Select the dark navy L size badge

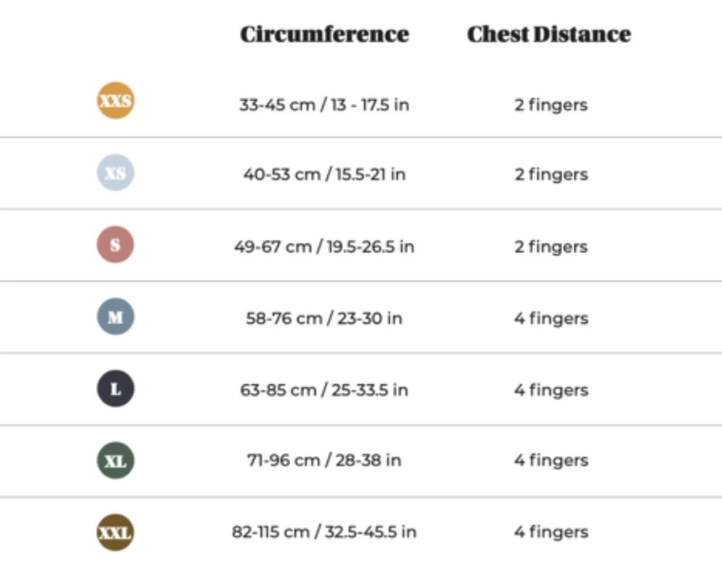[x=116, y=389]
